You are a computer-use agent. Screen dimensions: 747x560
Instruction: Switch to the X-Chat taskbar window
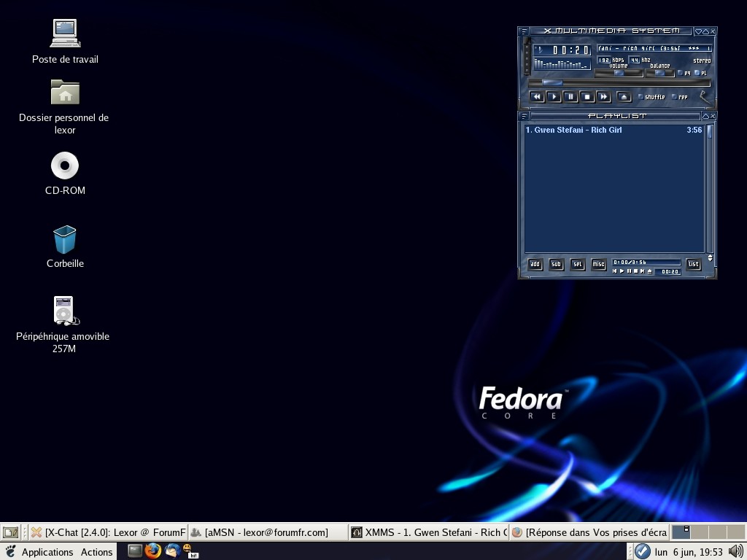pos(108,532)
